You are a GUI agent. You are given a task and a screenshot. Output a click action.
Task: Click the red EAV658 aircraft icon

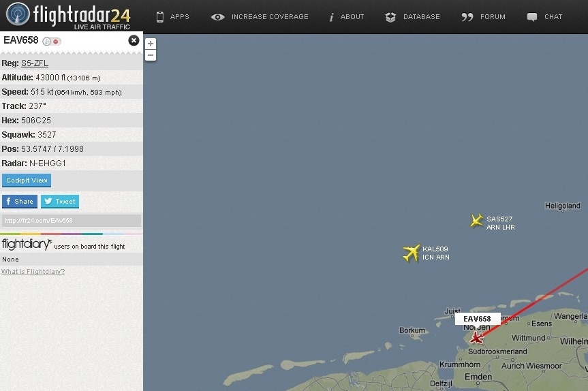pos(477,338)
